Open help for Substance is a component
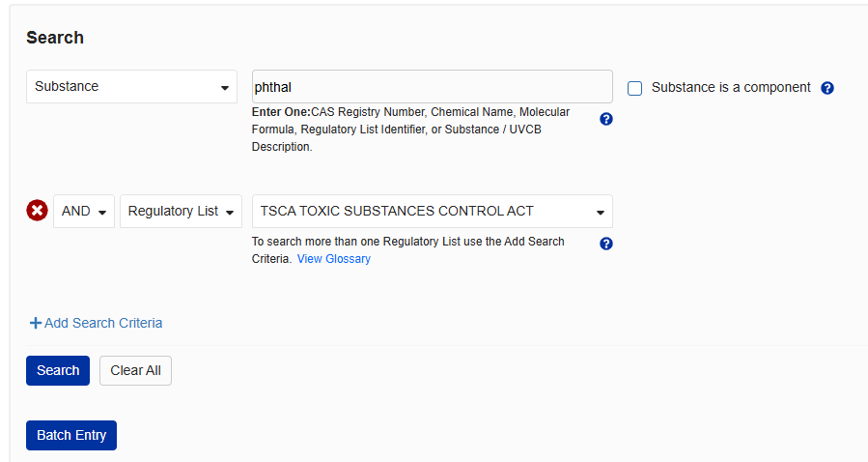 coord(827,88)
